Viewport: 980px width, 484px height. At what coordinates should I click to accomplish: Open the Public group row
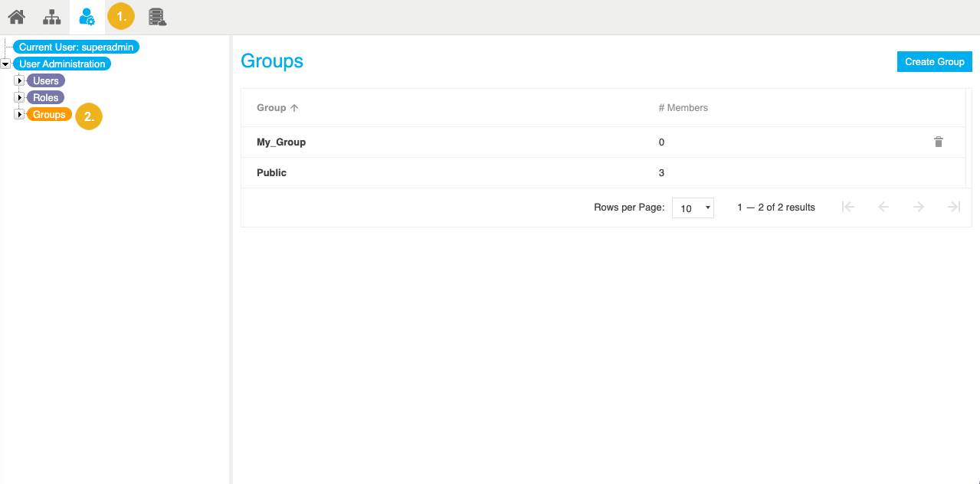click(271, 172)
